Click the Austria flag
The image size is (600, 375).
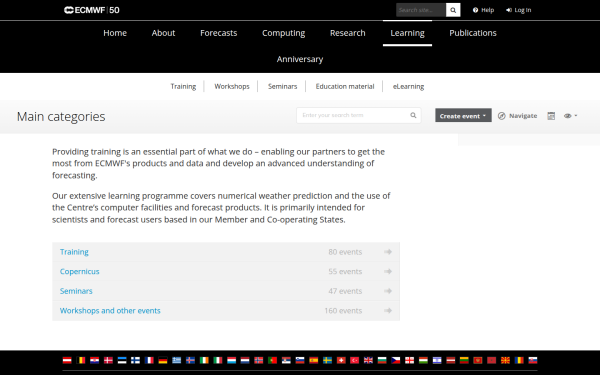pos(67,360)
